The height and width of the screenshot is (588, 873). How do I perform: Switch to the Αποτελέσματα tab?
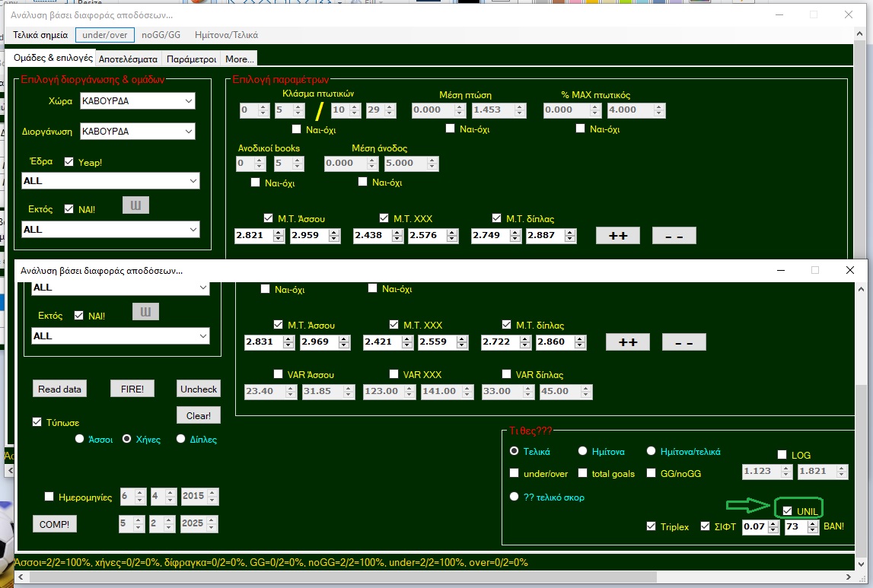pos(128,59)
